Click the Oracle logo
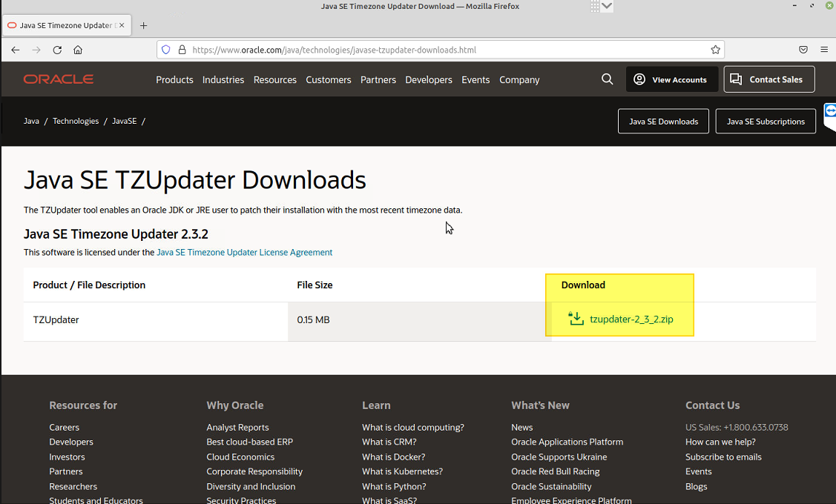Viewport: 836px width, 504px height. pos(59,79)
